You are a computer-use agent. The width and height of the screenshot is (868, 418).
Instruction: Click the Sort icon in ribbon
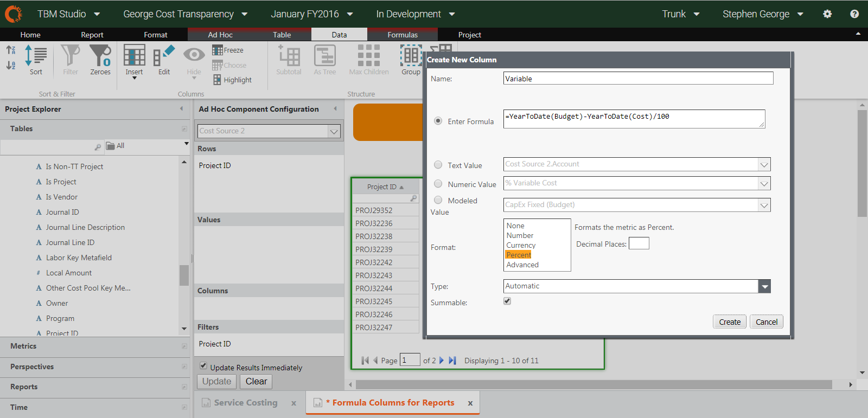click(x=36, y=59)
